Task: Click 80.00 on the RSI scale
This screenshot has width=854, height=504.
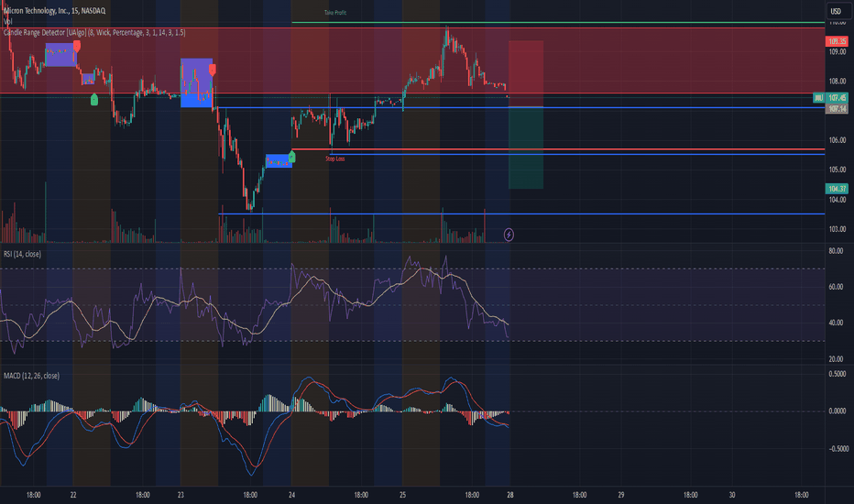Action: click(x=836, y=251)
